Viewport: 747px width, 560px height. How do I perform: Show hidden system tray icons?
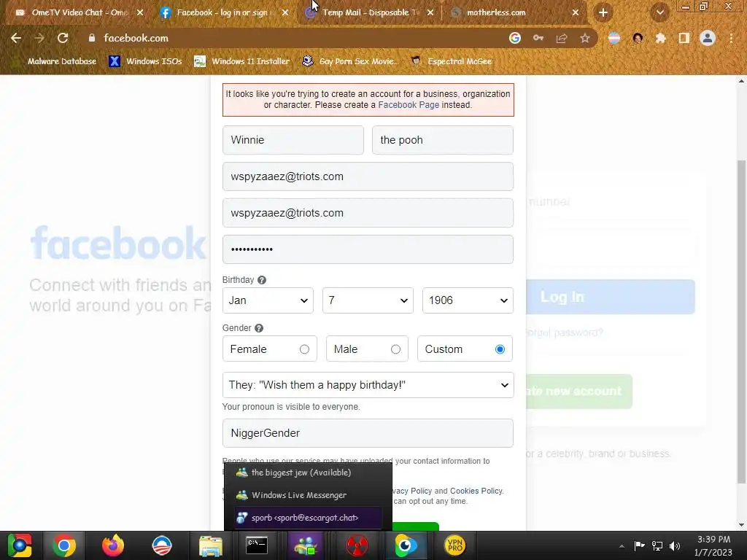tap(622, 546)
